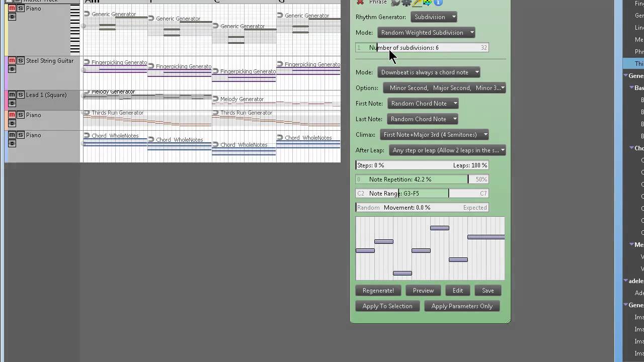Screen dimensions: 644x362
Task: Click the '50%' mark on the Note Repetition slider
Action: 481,179
